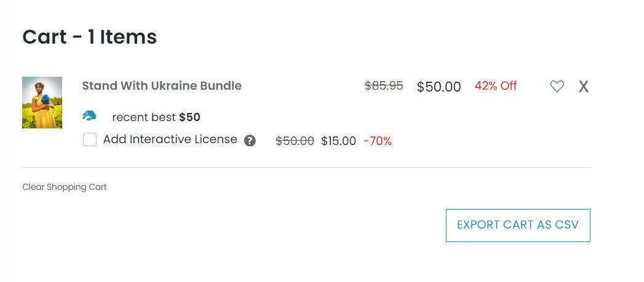Click the Interactive License help question mark

point(250,141)
